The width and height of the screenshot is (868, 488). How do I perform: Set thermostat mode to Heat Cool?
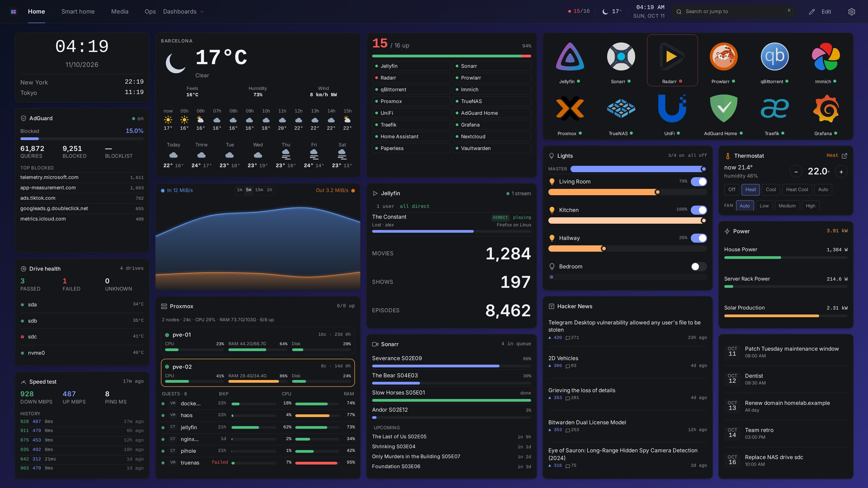click(797, 190)
